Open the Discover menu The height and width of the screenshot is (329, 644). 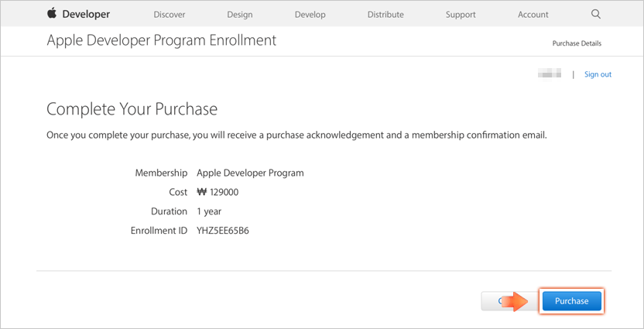(170, 15)
